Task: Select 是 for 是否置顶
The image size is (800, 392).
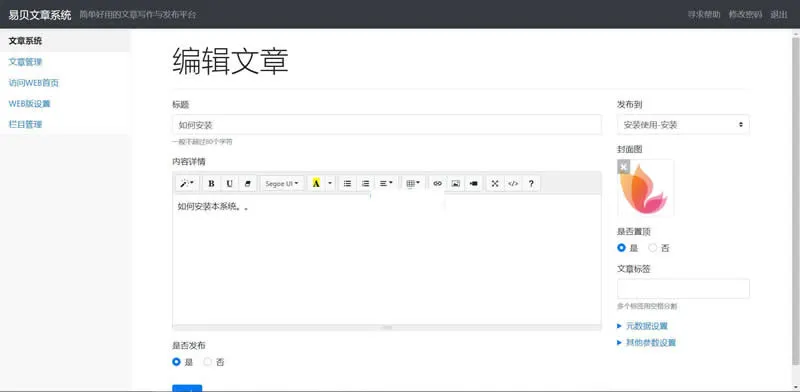Action: coord(621,248)
